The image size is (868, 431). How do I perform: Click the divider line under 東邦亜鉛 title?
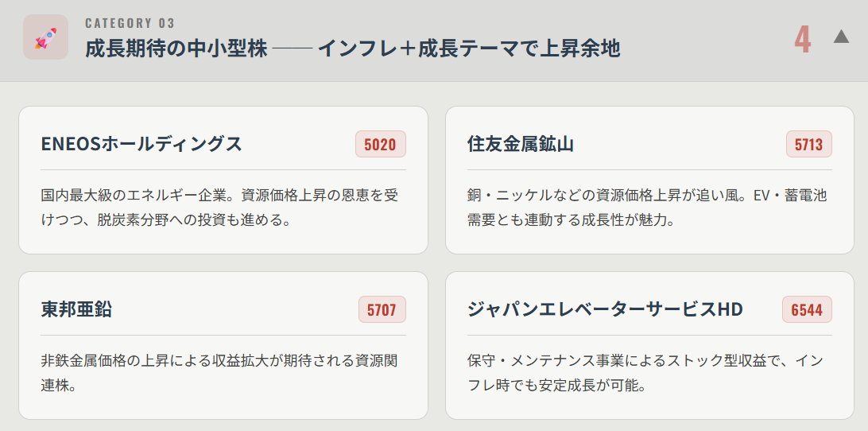coord(223,335)
